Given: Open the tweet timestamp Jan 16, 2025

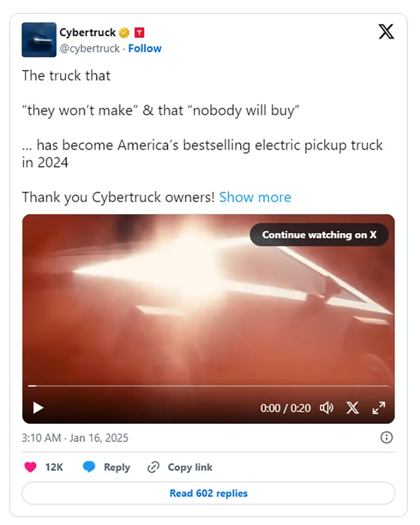Looking at the screenshot, I should (x=75, y=437).
